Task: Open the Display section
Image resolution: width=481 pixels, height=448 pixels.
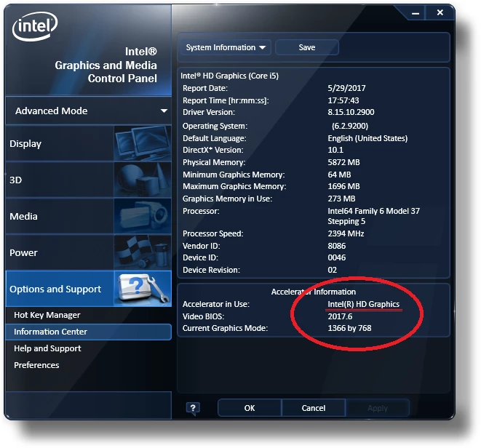Action: (88, 143)
